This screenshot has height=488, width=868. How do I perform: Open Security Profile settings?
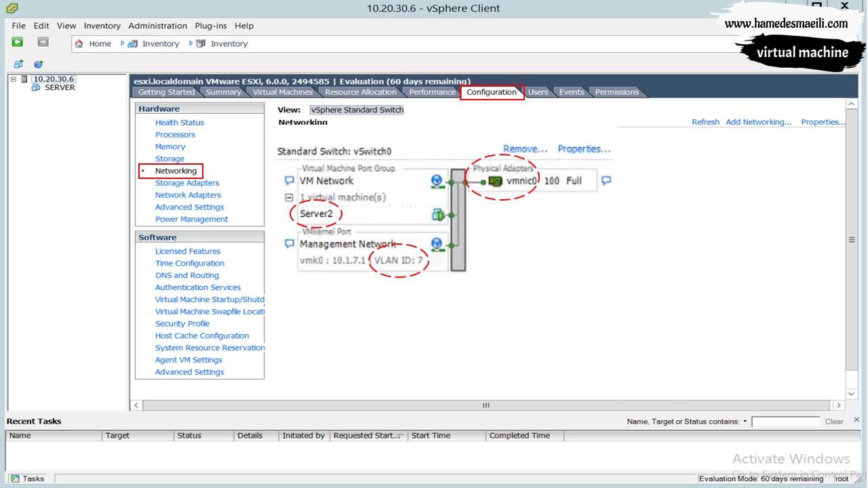pos(182,324)
